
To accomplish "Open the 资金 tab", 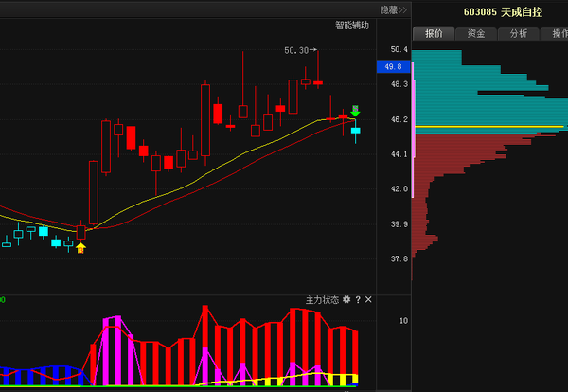I will (x=476, y=33).
